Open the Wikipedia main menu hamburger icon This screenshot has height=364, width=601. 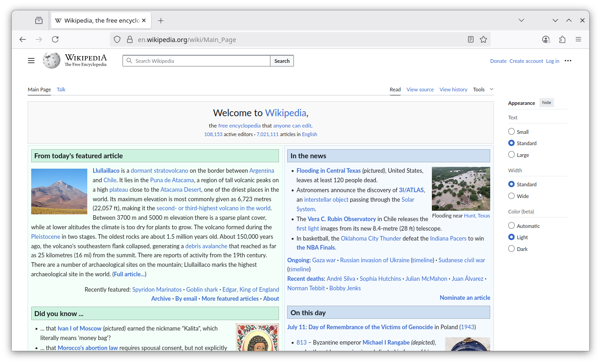(31, 61)
